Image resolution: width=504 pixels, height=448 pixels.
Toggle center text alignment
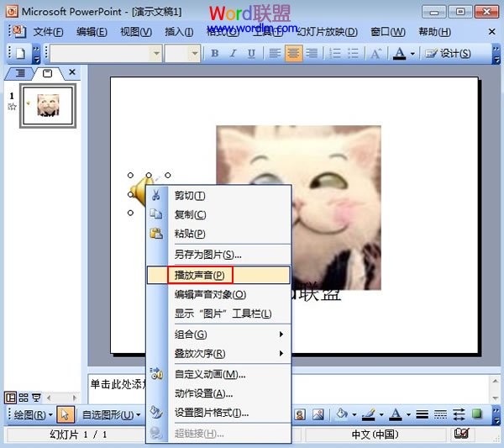point(293,53)
